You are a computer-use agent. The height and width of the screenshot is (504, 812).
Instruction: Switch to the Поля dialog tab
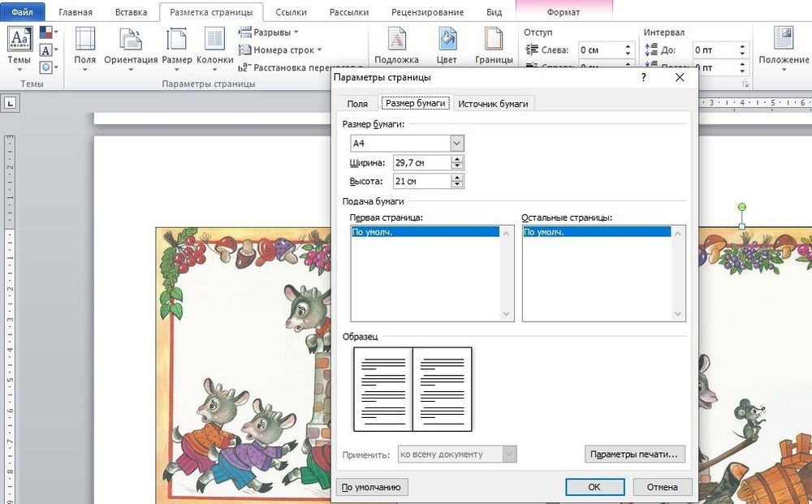[357, 104]
